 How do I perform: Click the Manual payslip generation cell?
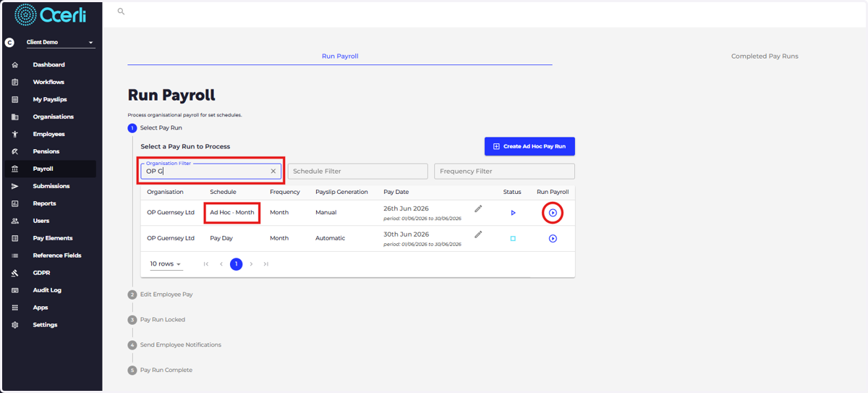325,213
